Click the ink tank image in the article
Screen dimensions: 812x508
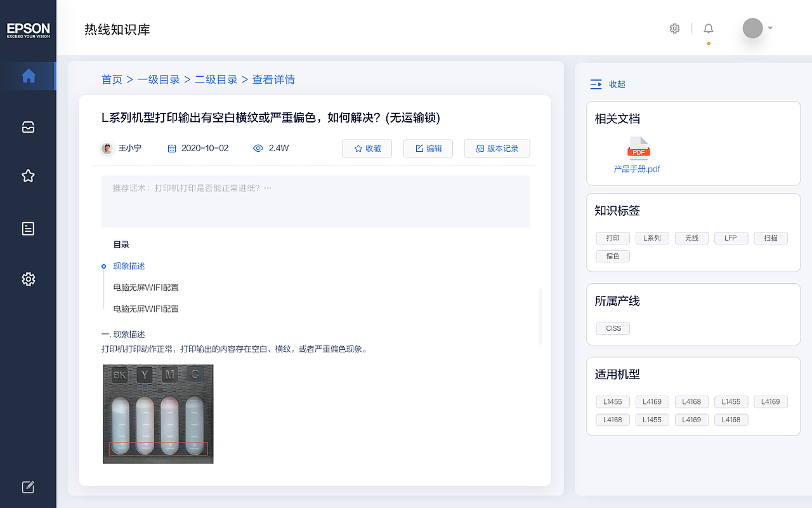157,413
